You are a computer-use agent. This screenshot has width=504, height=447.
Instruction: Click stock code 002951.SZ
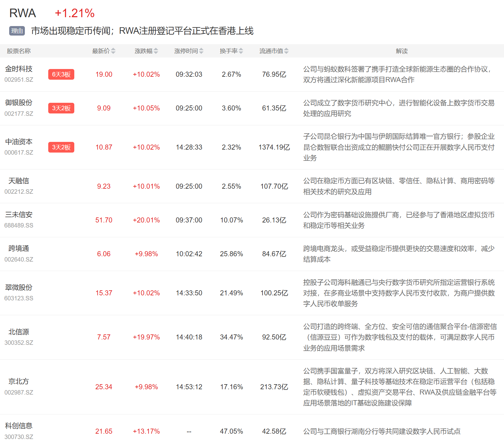click(x=19, y=80)
